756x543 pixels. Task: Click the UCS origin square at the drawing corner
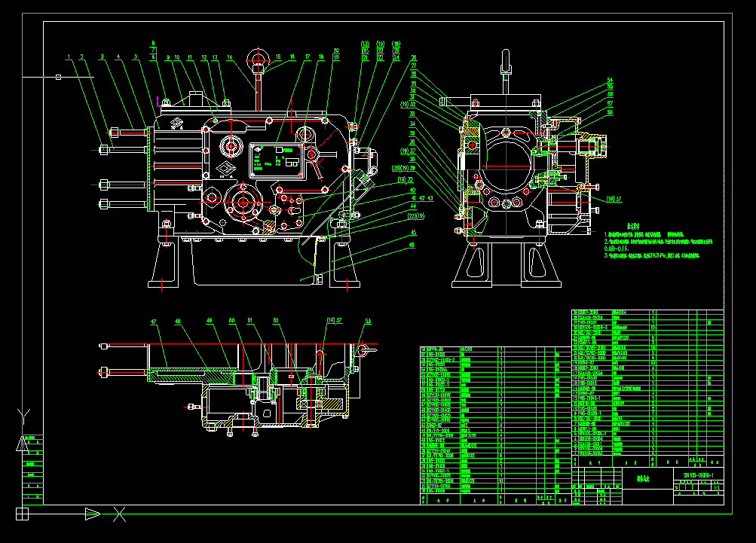[x=22, y=514]
